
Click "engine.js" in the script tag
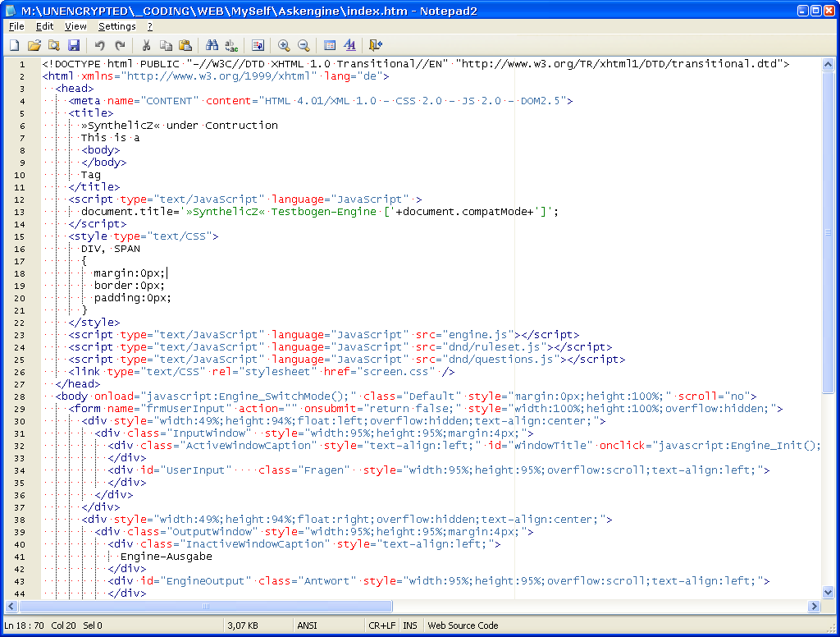(x=478, y=335)
